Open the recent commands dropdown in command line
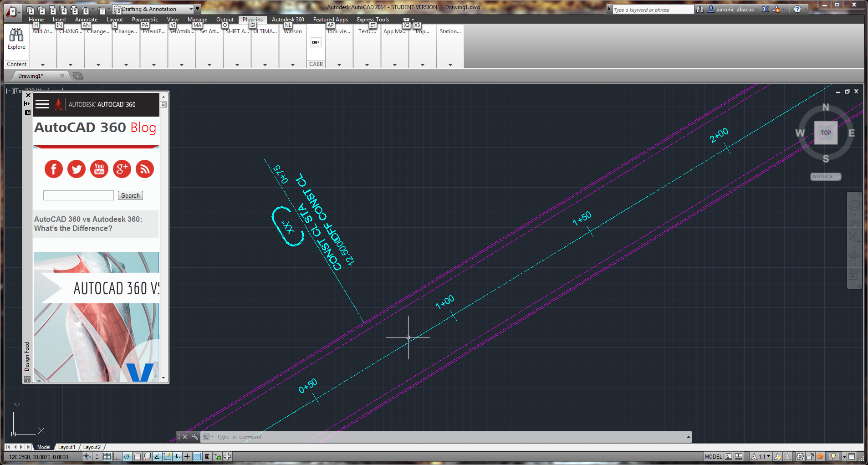Screen dimensions: 868x465 207,437
